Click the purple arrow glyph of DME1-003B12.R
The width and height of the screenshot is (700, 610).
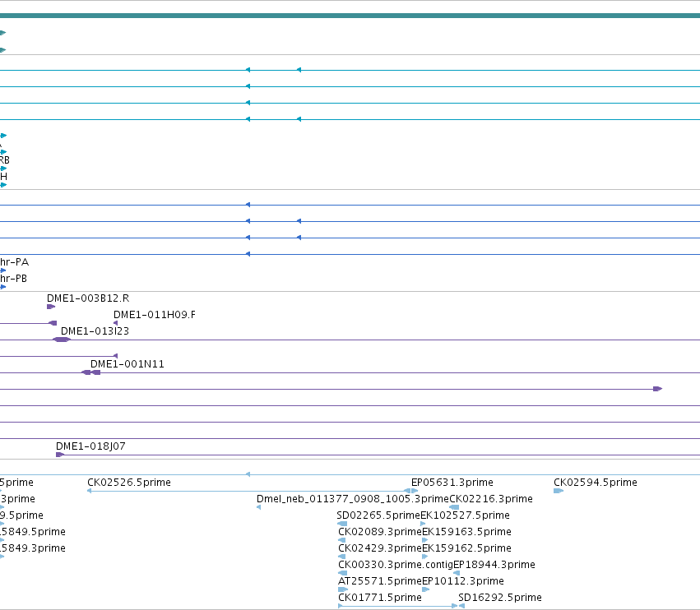[x=51, y=307]
